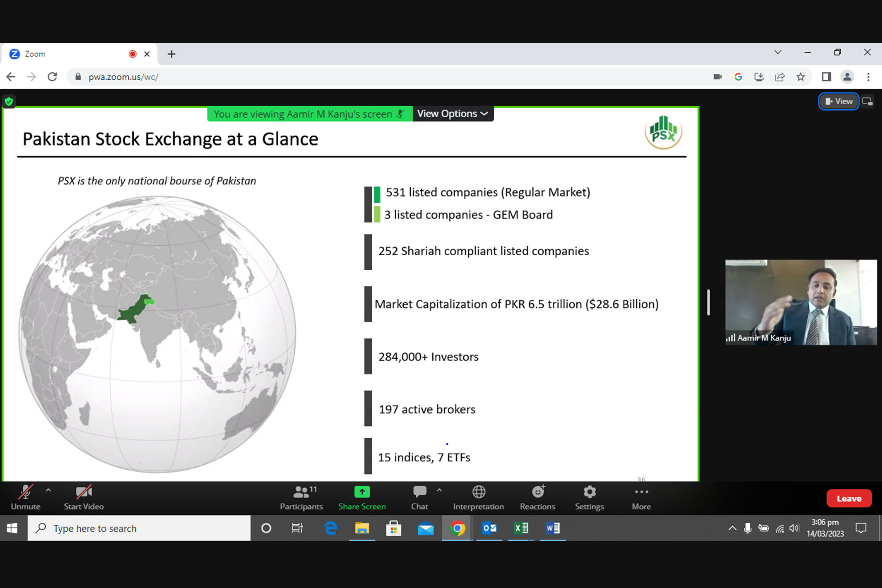882x588 pixels.
Task: Expand the tab search dropdown arrow
Action: coord(778,52)
